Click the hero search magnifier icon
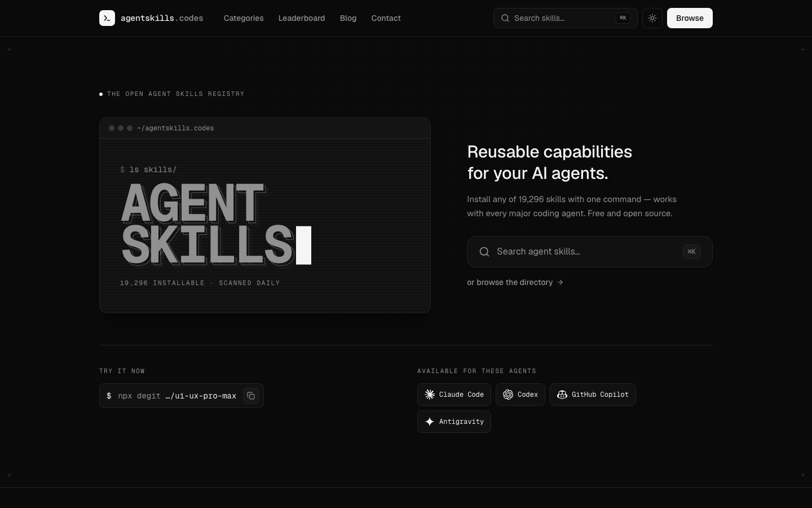 484,252
